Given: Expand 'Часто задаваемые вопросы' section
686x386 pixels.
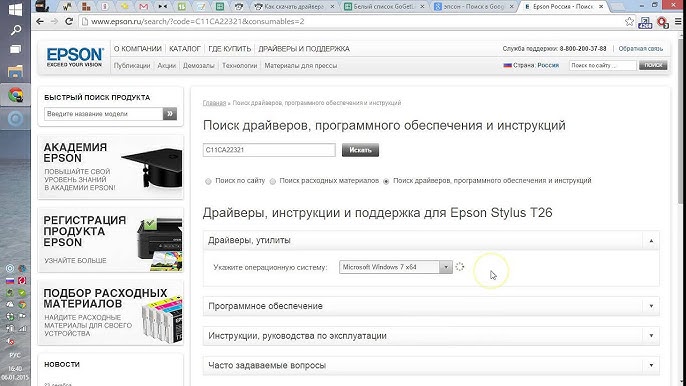Looking at the screenshot, I should click(431, 365).
